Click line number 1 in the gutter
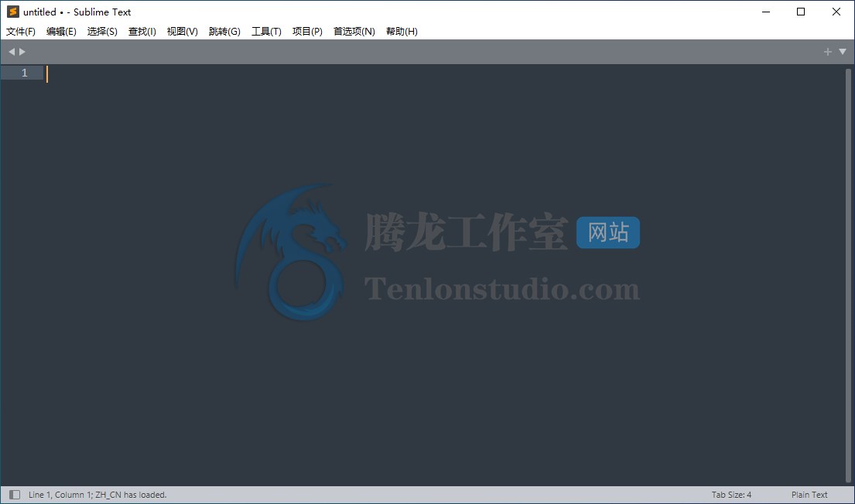The width and height of the screenshot is (855, 504). 24,73
